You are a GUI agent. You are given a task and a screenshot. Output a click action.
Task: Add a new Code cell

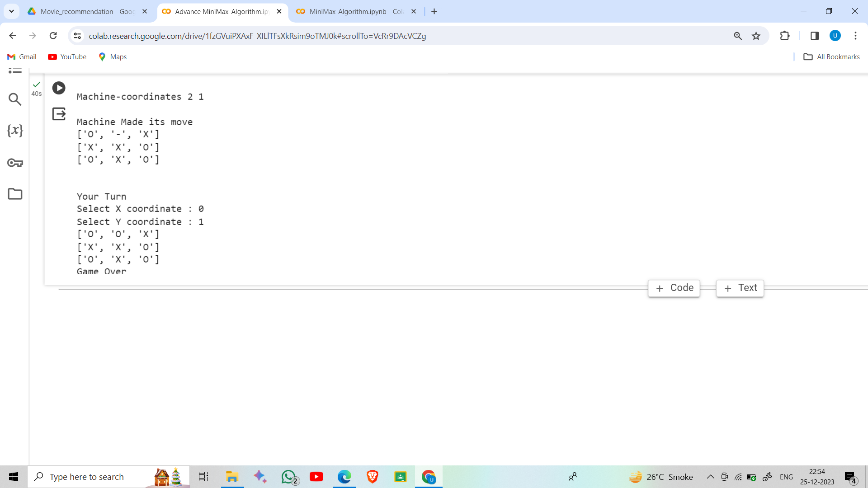pos(674,288)
